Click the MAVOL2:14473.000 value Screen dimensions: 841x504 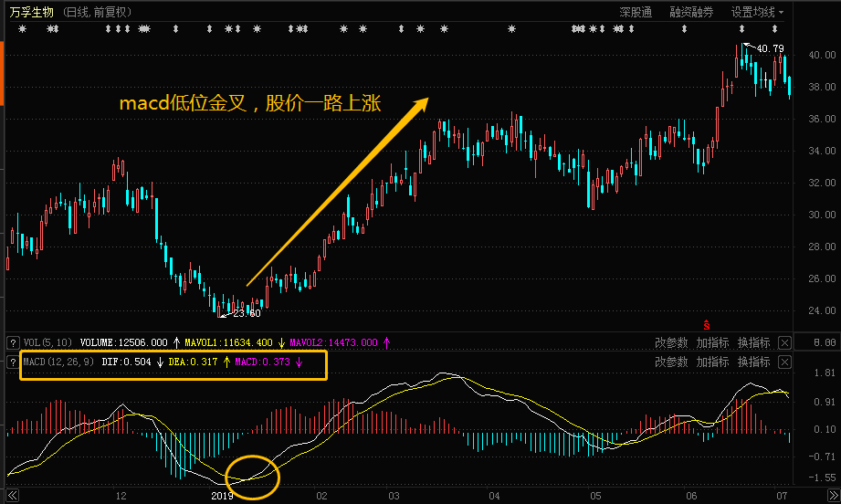(333, 342)
